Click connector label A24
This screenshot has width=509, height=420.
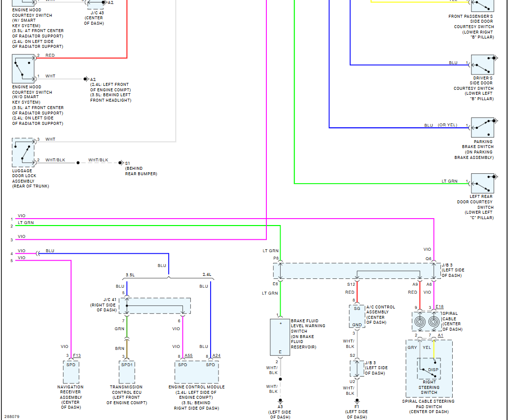coord(217,355)
